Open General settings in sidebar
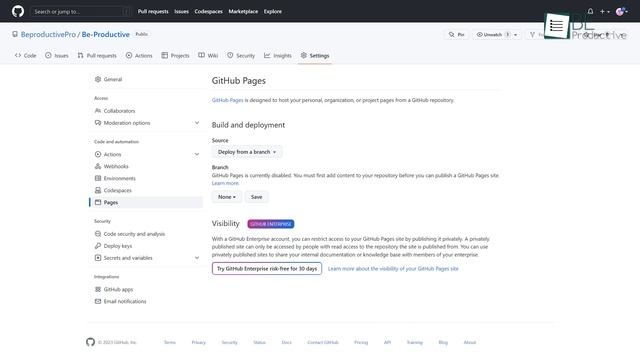This screenshot has width=640, height=360. 146,79
